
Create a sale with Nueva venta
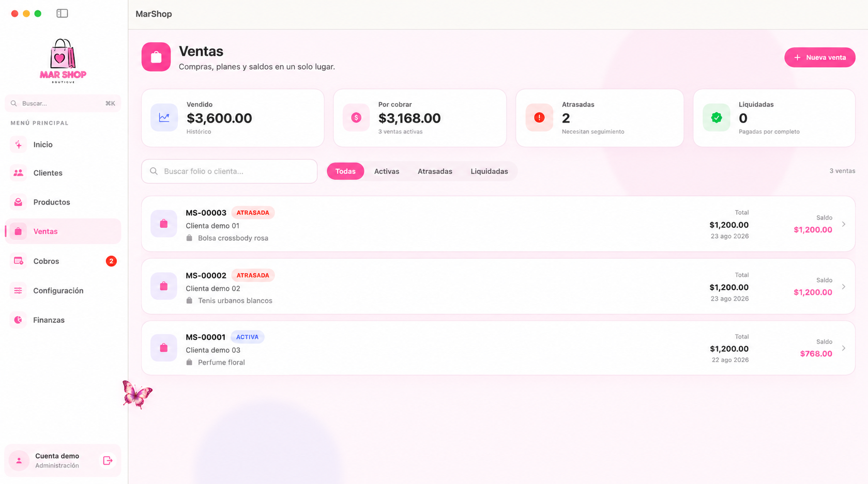click(x=820, y=57)
